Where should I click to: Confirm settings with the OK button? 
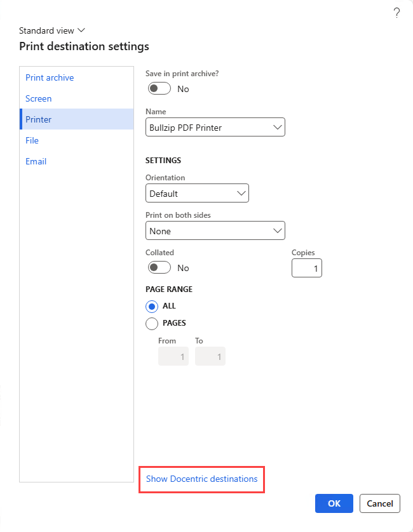[x=334, y=503]
